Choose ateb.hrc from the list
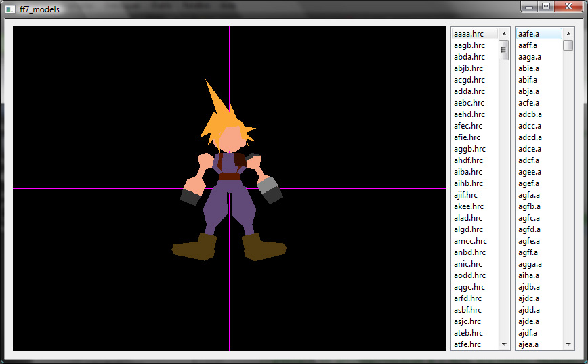Screen dimensions: 588x364 (475, 333)
